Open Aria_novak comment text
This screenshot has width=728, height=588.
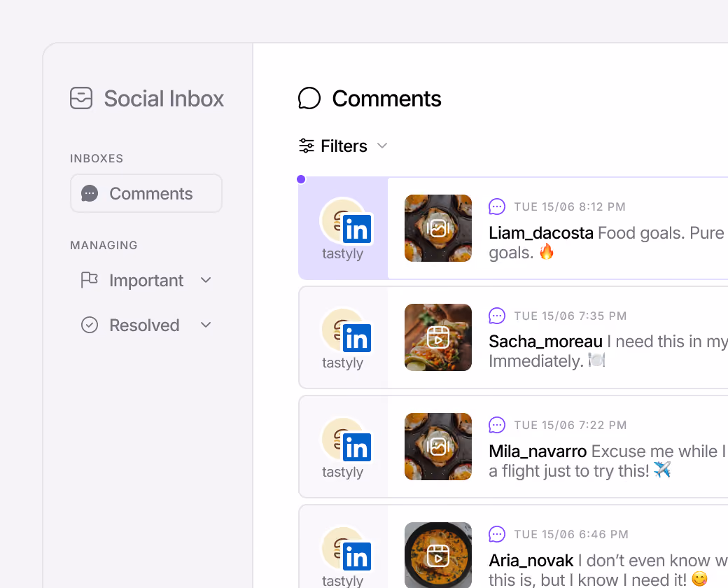tap(608, 569)
